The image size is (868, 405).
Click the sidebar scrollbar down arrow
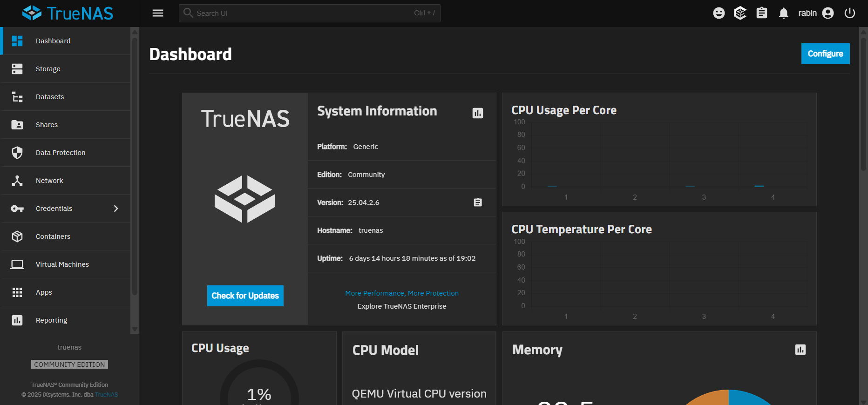[135, 329]
